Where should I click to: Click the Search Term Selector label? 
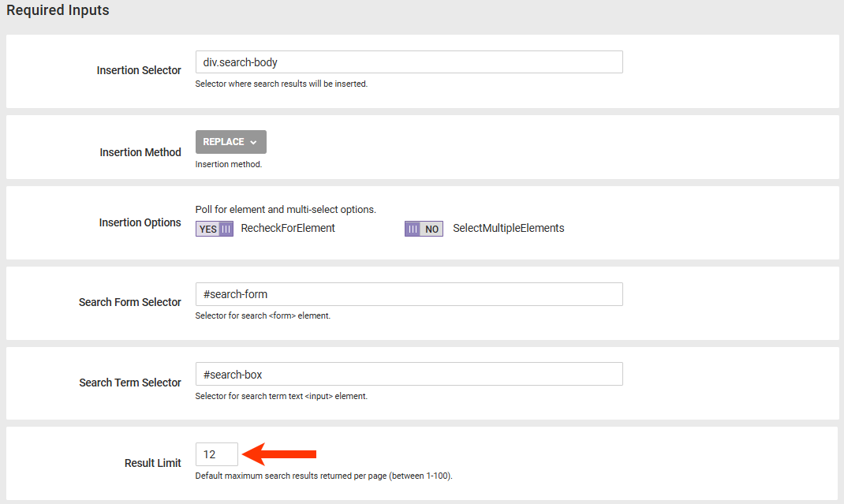coord(129,383)
